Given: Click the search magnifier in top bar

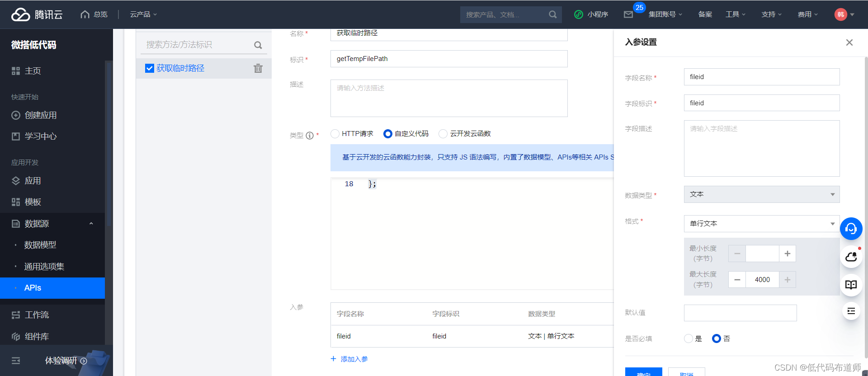Looking at the screenshot, I should click(552, 14).
